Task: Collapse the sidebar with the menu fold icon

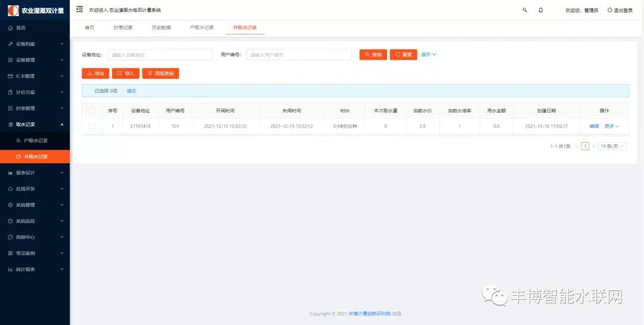Action: [x=79, y=10]
